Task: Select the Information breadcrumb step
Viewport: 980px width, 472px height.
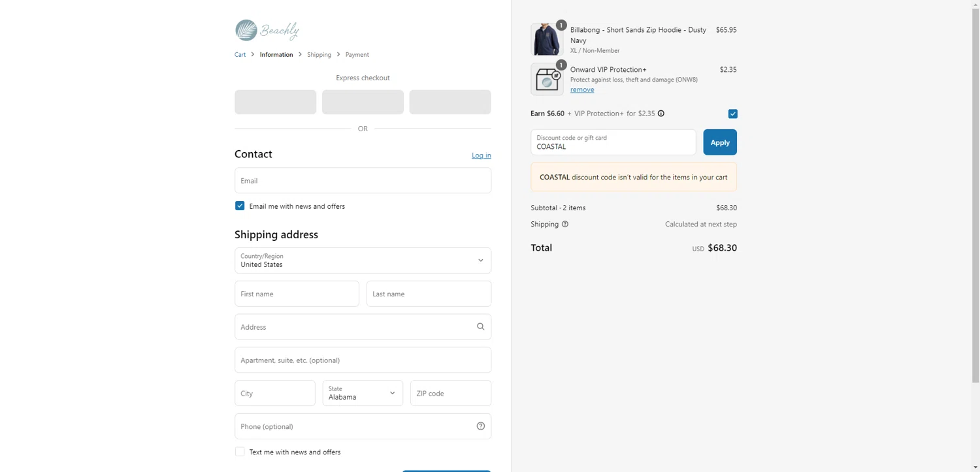Action: [276, 55]
